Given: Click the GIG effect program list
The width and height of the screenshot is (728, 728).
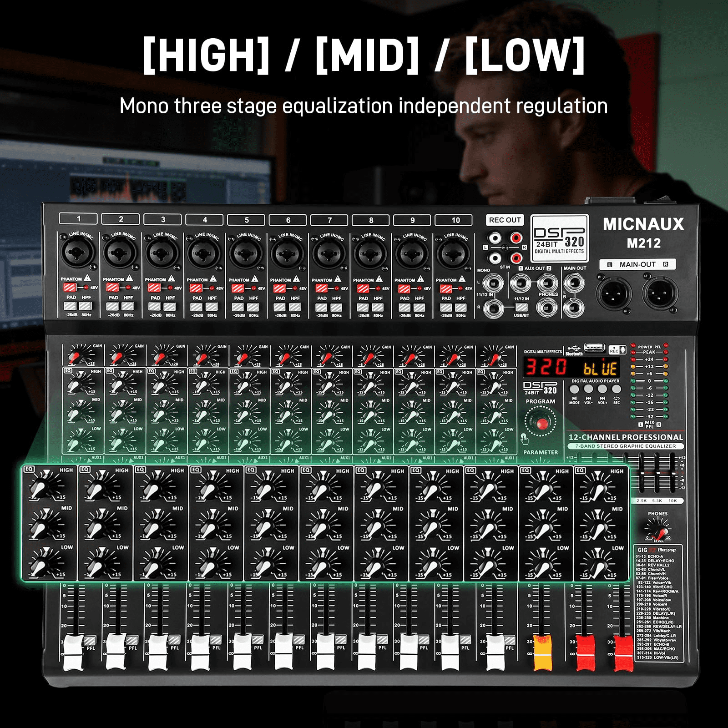Looking at the screenshot, I should tap(658, 603).
